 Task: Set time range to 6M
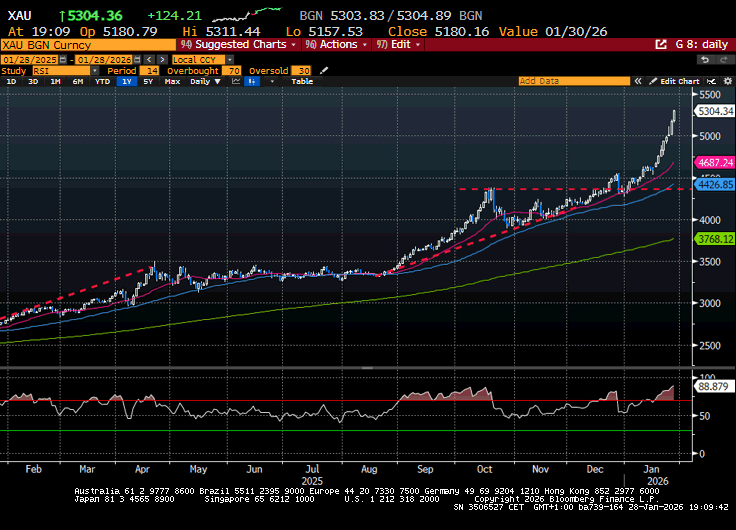tap(78, 81)
